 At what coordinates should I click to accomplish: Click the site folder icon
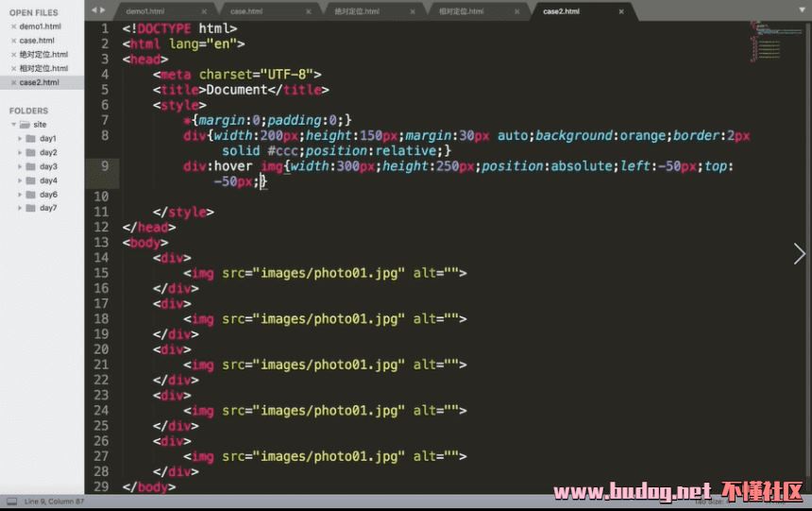pos(25,125)
